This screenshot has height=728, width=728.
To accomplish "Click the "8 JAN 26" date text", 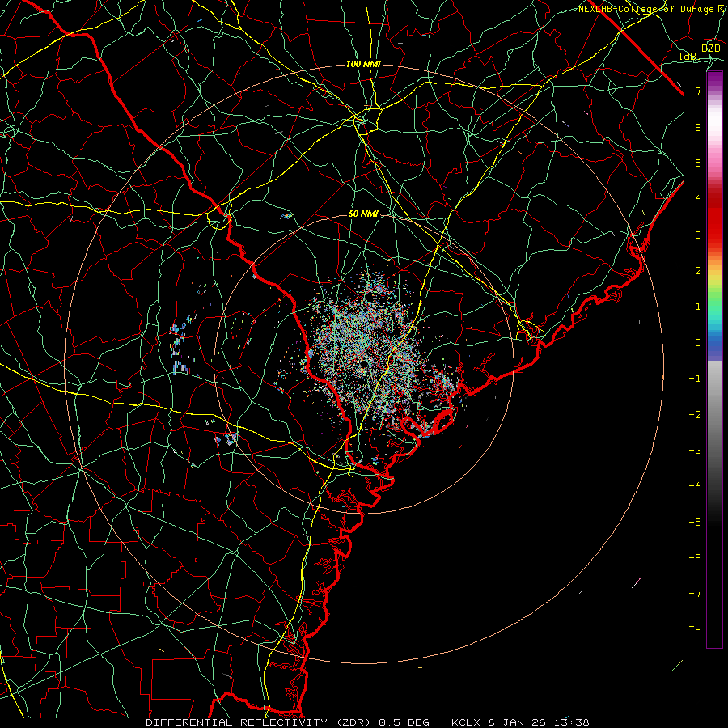I will [517, 722].
